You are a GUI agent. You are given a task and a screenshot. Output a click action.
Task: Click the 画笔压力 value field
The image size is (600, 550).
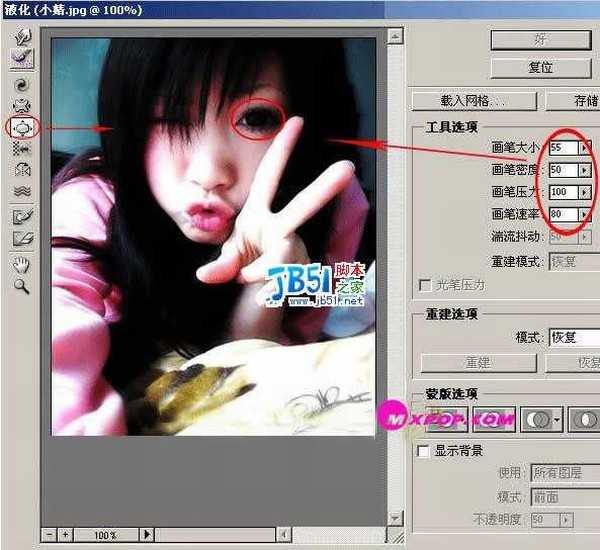pyautogui.click(x=563, y=192)
